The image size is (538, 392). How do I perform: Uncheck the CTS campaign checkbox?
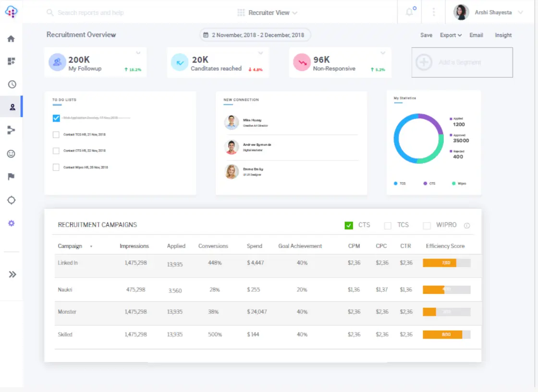pyautogui.click(x=349, y=225)
